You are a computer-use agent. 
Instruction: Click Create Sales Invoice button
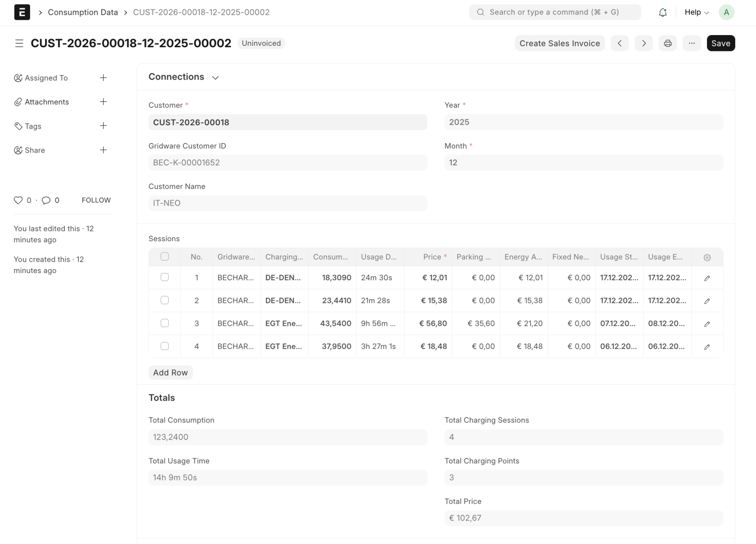coord(559,43)
